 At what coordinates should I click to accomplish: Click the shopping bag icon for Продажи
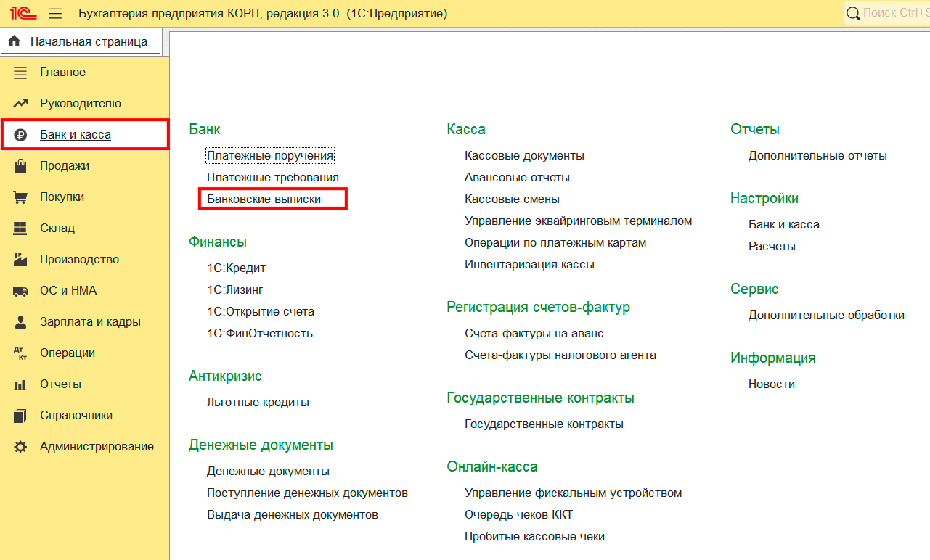[x=20, y=166]
